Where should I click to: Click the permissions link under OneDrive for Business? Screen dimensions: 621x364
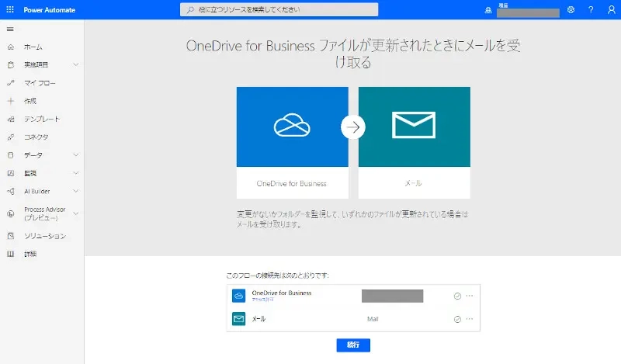coord(262,300)
